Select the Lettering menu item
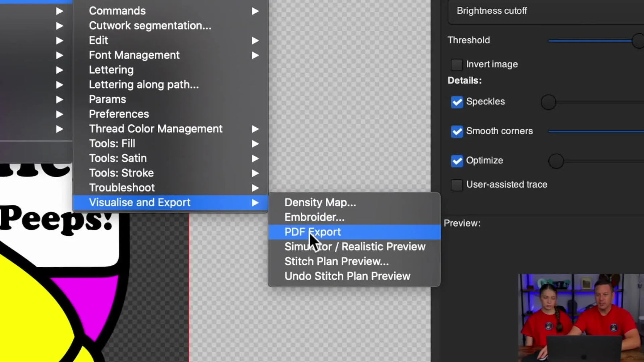The image size is (644, 362). (170, 70)
